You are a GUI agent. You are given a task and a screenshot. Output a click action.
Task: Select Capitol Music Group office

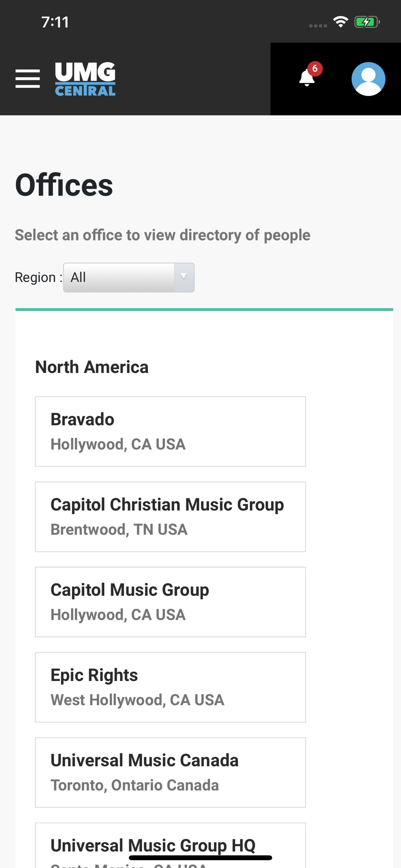[x=170, y=602]
